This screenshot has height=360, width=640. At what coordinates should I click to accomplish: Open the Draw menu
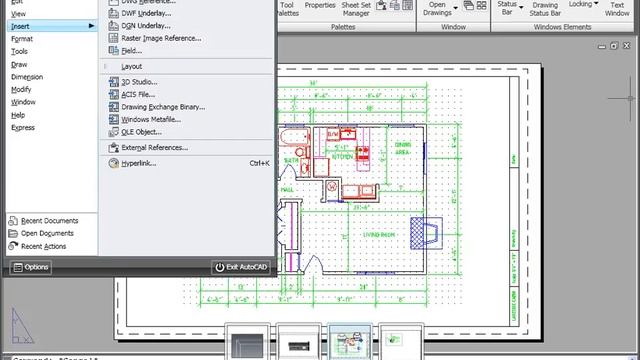(x=19, y=64)
